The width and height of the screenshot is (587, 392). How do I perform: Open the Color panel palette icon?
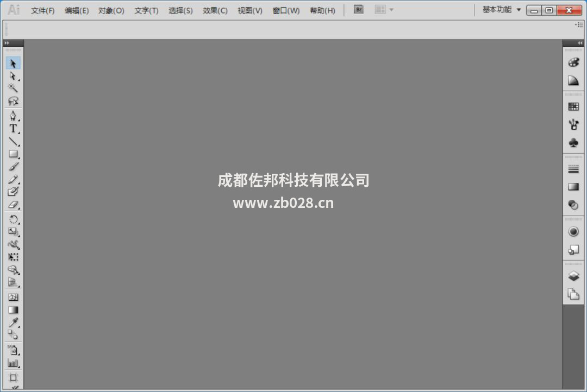pos(573,62)
